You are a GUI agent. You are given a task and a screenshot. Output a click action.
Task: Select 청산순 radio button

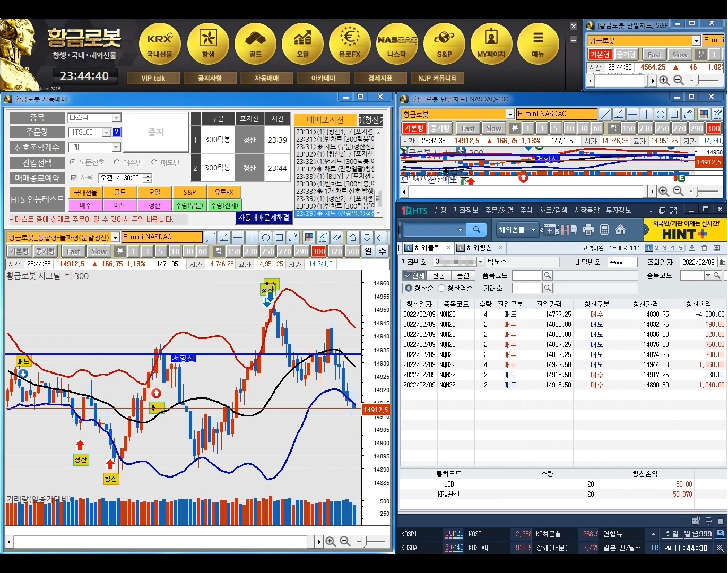pos(408,288)
